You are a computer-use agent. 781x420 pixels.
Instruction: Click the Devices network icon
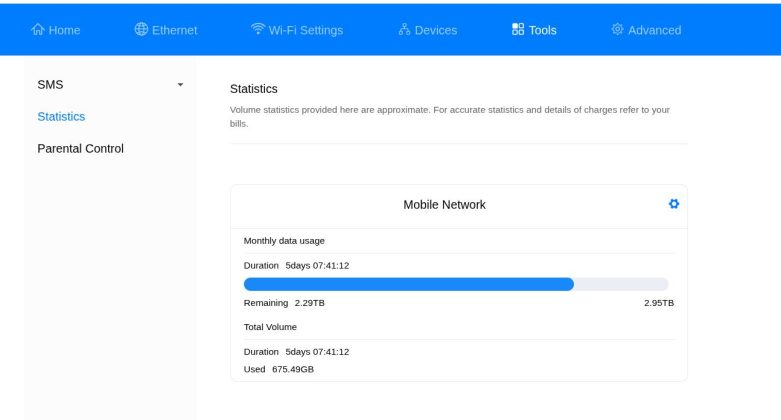pos(404,29)
